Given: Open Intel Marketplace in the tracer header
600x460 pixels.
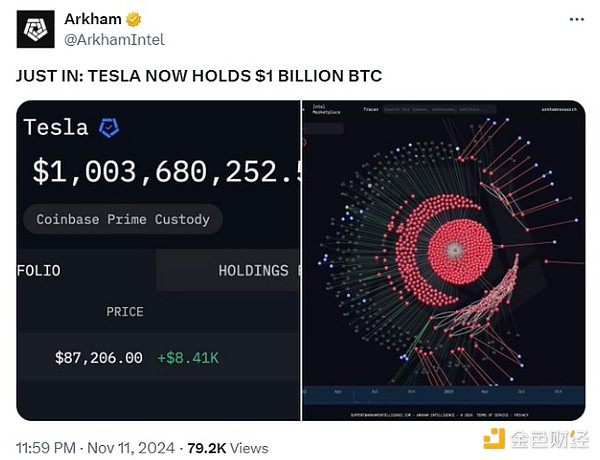Looking at the screenshot, I should pos(326,109).
